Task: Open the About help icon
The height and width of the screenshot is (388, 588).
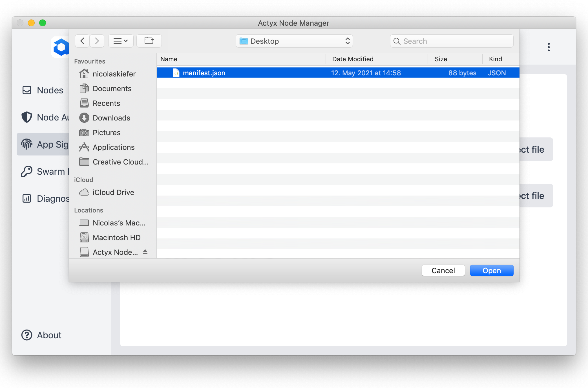Action: [x=27, y=335]
